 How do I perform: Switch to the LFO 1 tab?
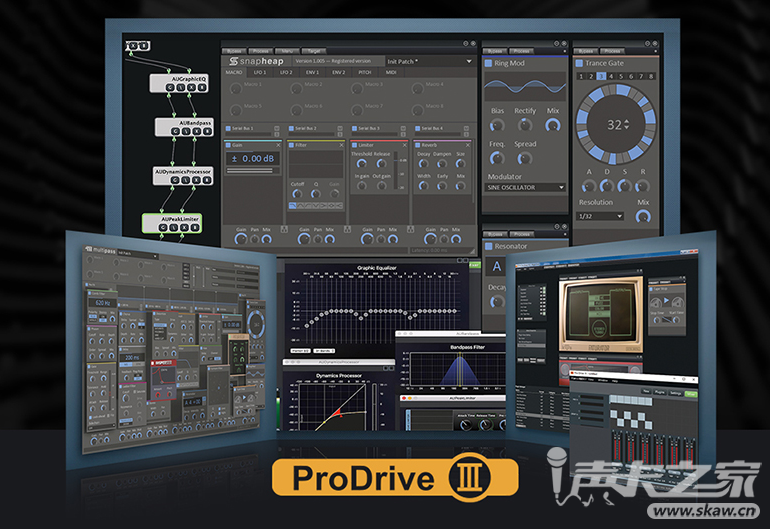coord(260,72)
